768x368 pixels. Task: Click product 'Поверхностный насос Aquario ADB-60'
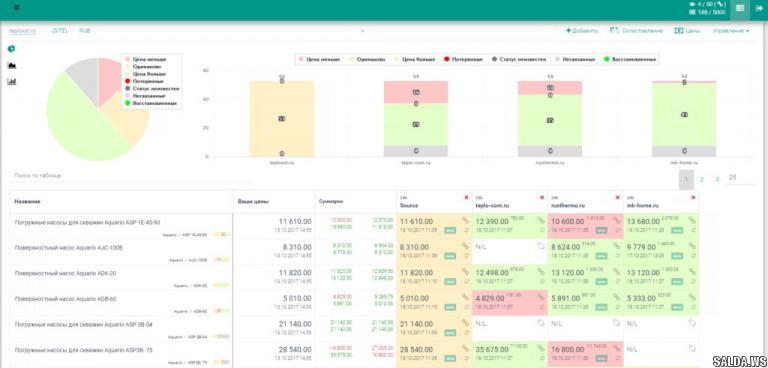pos(67,298)
